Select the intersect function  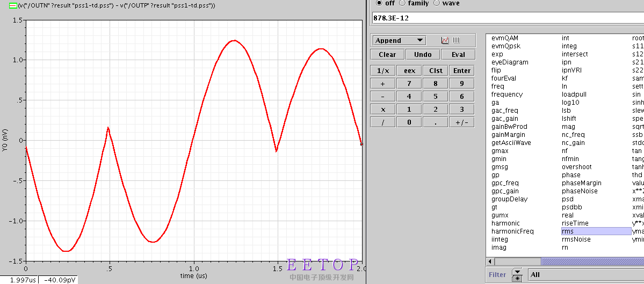point(575,54)
